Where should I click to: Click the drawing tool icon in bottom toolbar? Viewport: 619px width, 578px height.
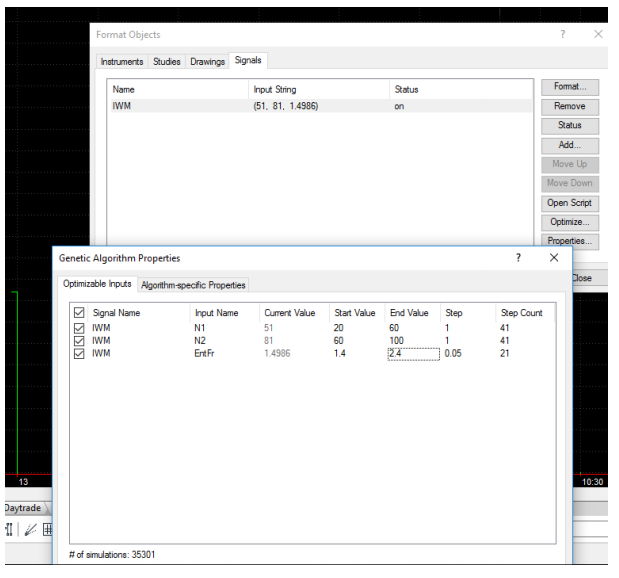(x=30, y=530)
